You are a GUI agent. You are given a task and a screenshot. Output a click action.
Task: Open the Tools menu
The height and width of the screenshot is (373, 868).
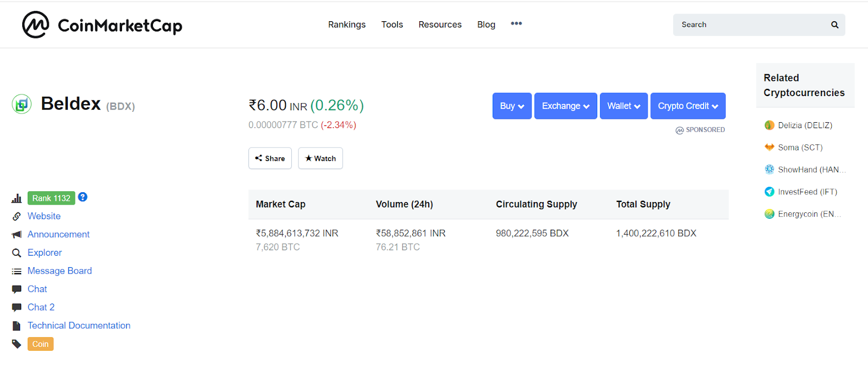pos(392,24)
